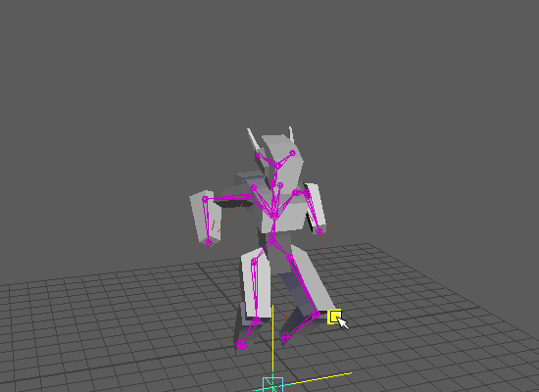Screen dimensions: 539x392
Task: Select the ankle joint nearest the yellow handle
Action: pyautogui.click(x=316, y=314)
